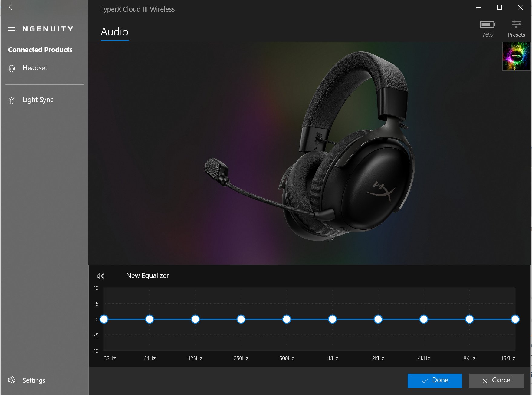
Task: Click the 64Hz equalizer handle
Action: (x=149, y=319)
